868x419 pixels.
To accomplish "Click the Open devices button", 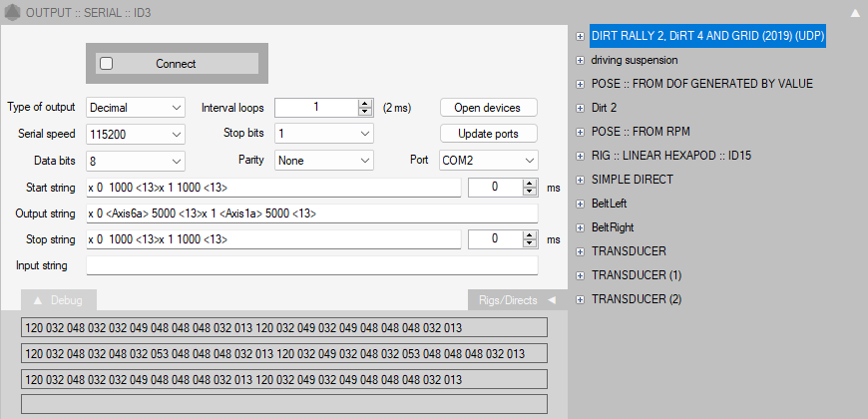I will pyautogui.click(x=489, y=107).
